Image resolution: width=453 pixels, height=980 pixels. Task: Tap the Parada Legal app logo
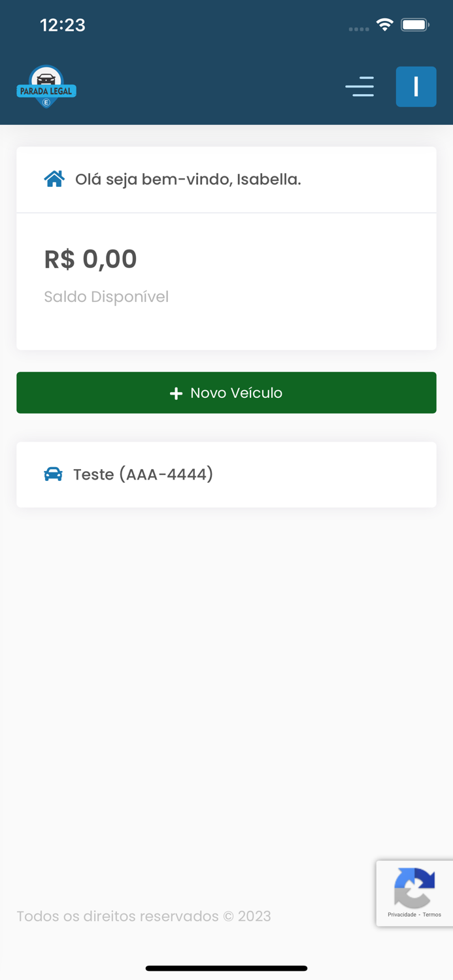click(46, 86)
